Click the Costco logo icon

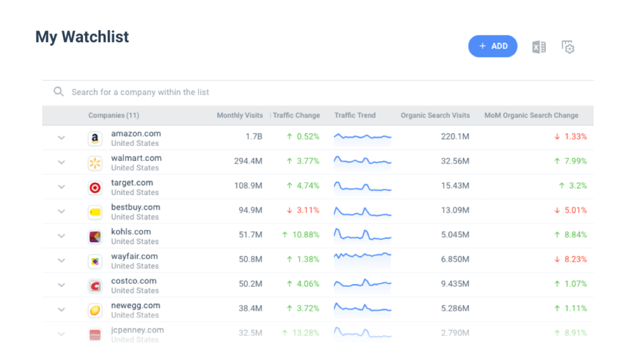coord(95,286)
